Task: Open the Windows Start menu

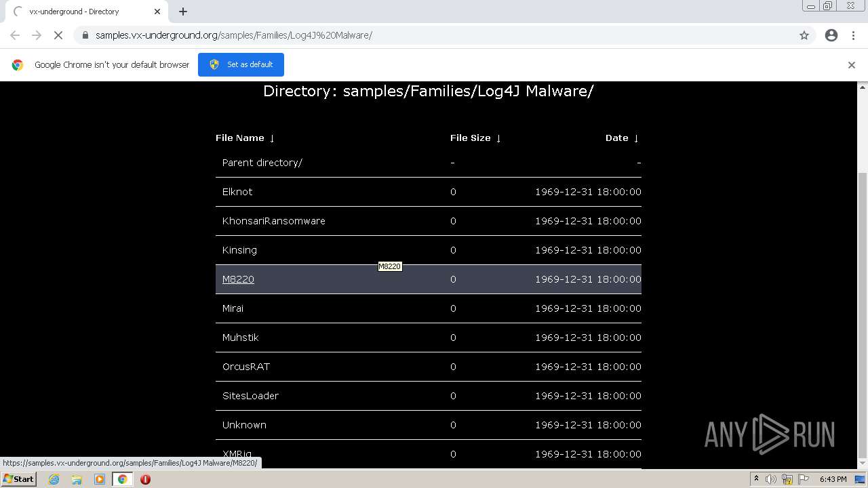Action: (x=18, y=479)
